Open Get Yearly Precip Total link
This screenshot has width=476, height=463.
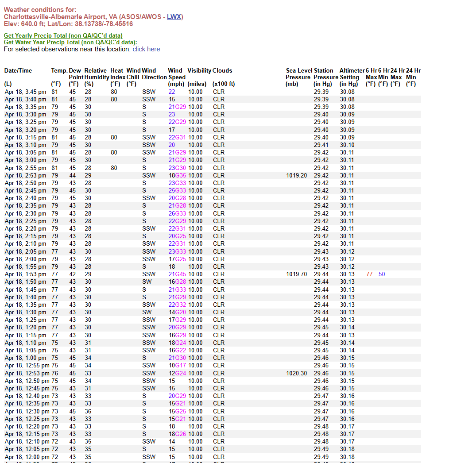point(63,35)
